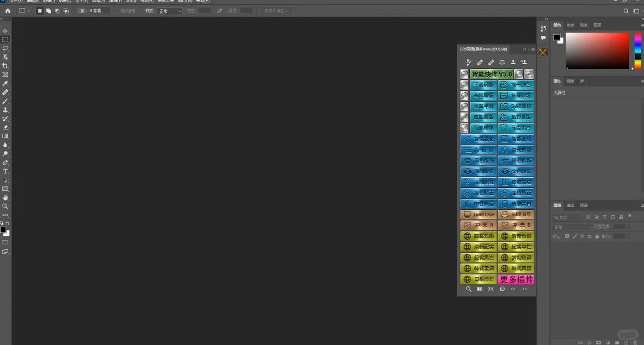644x345 pixels.
Task: Switch to the 调整 adjustments tab
Action: click(570, 81)
